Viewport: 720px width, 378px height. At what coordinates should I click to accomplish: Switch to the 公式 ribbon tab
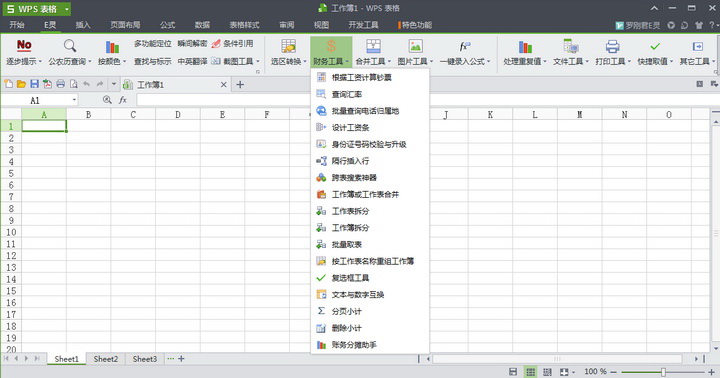coord(168,25)
